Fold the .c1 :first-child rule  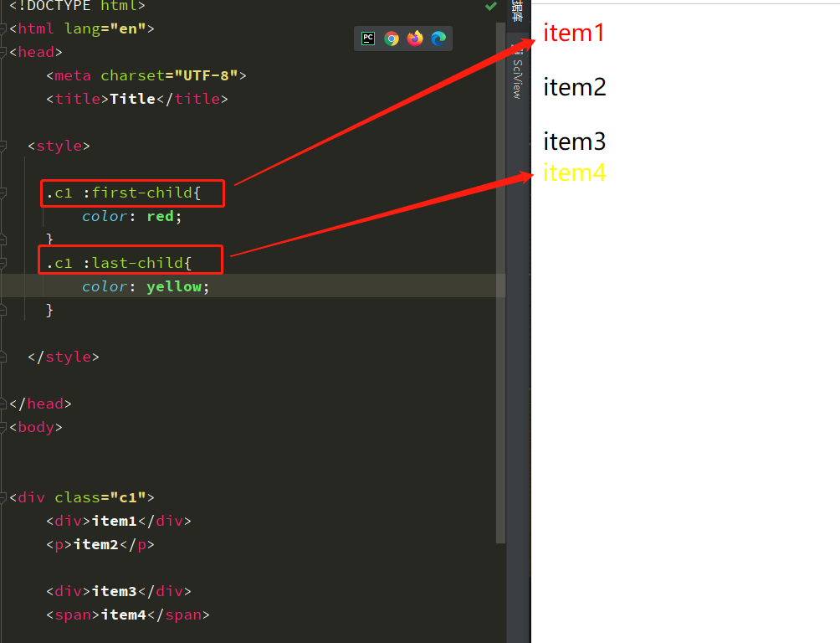coord(3,193)
